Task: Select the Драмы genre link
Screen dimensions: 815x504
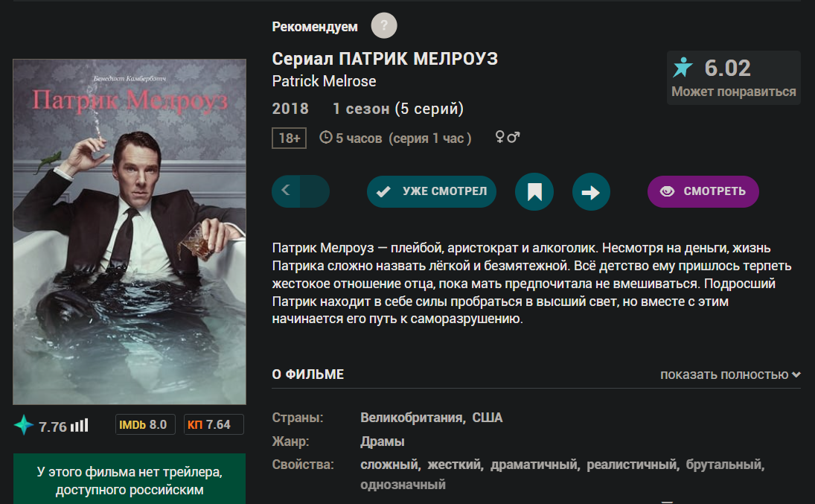Action: pyautogui.click(x=383, y=441)
